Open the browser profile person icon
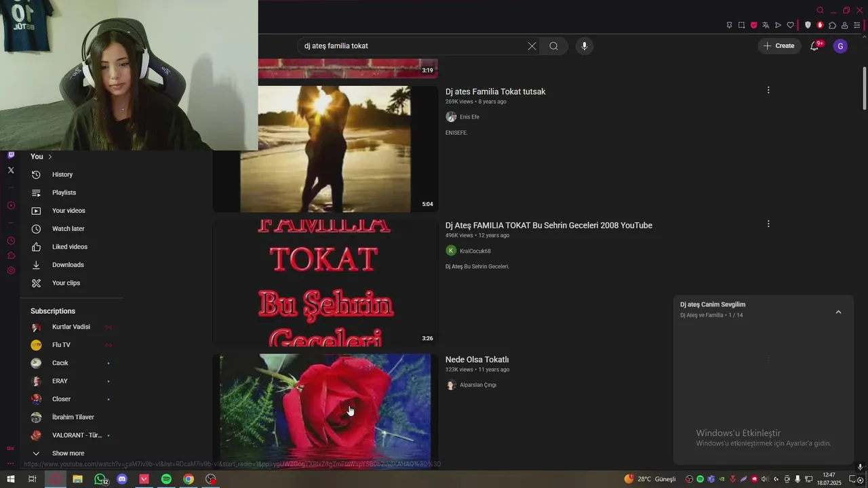This screenshot has width=868, height=488. (844, 25)
